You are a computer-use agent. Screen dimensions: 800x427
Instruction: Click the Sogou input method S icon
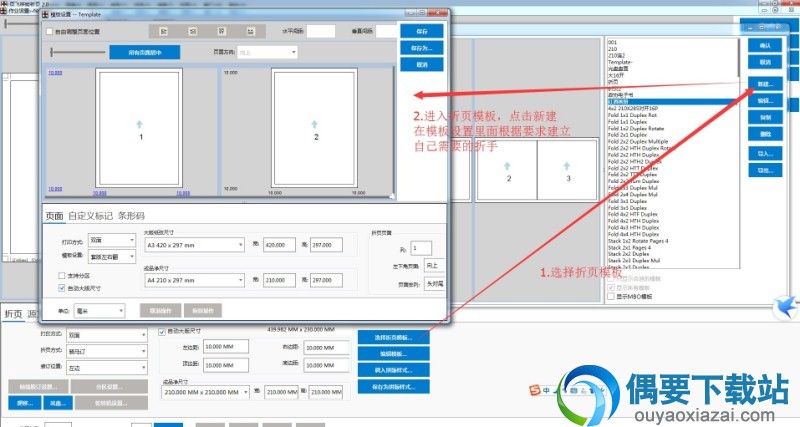(x=535, y=390)
